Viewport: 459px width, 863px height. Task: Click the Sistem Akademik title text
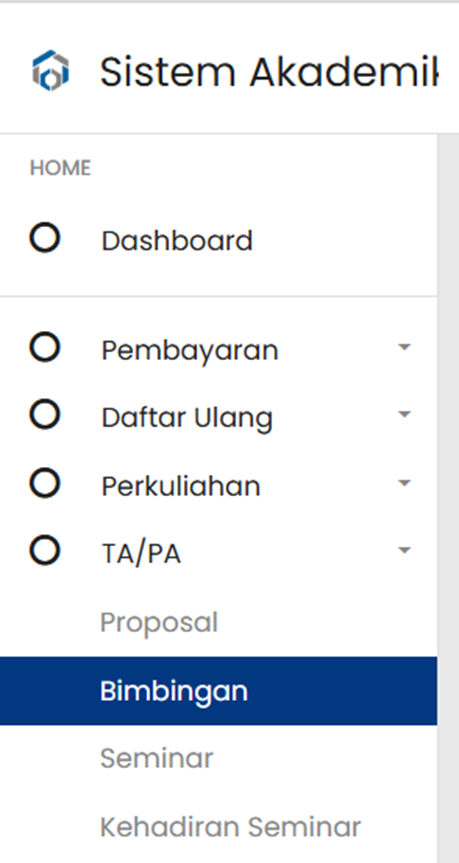point(269,72)
